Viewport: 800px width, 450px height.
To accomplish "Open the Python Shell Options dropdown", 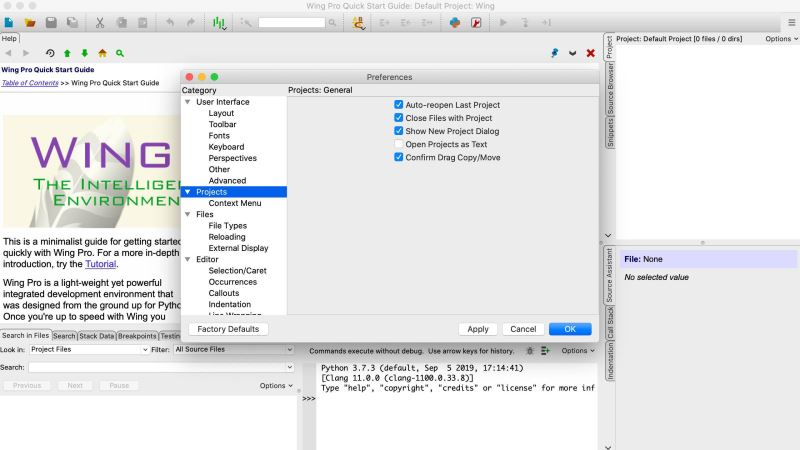I will tap(578, 351).
